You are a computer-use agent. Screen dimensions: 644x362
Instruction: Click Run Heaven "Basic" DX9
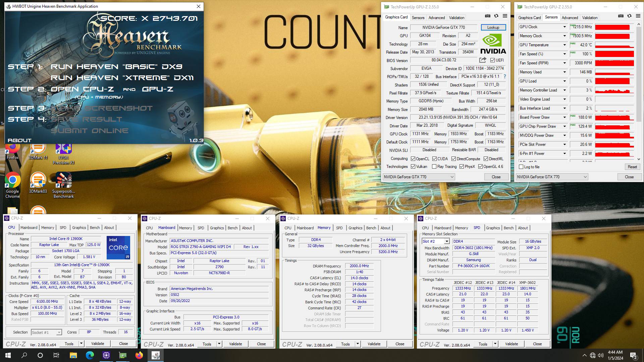[116, 67]
